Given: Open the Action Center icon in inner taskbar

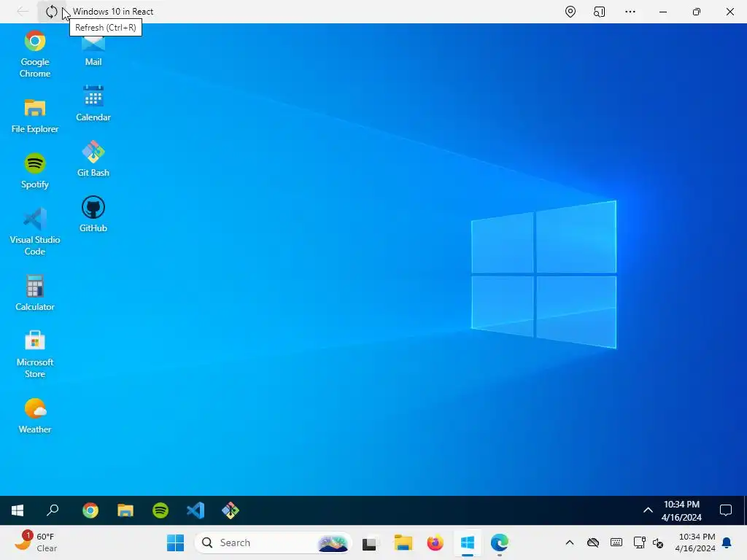Looking at the screenshot, I should coord(726,510).
